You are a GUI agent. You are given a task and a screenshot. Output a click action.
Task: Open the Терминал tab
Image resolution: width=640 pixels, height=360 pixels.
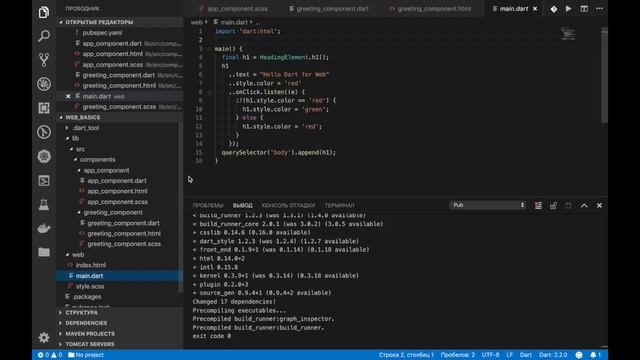[339, 205]
